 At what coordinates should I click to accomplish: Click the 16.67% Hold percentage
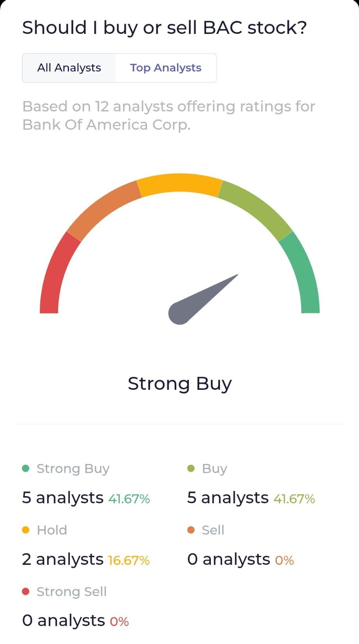coord(129,560)
